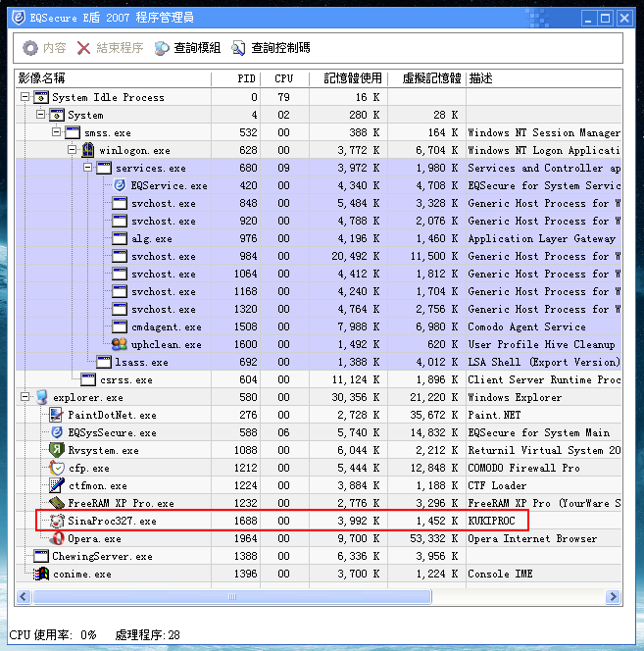The height and width of the screenshot is (651, 644).
Task: Collapse the explorer.exe tree node
Action: pyautogui.click(x=25, y=397)
